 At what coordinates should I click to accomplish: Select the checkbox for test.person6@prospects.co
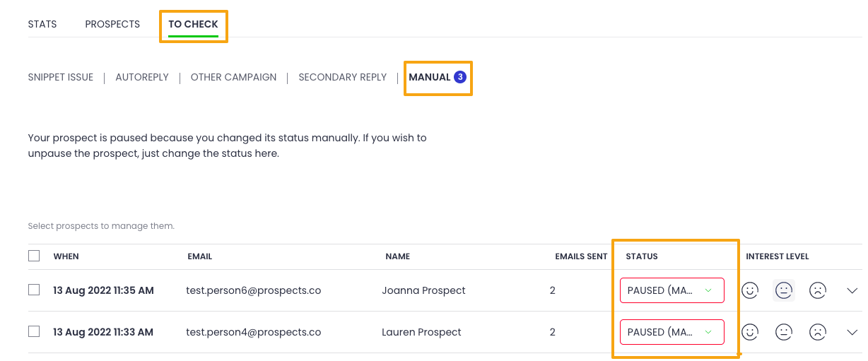pos(34,290)
